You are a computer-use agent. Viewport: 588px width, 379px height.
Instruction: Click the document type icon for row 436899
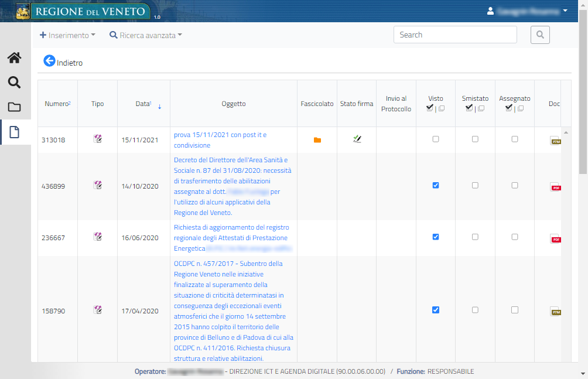click(x=97, y=185)
